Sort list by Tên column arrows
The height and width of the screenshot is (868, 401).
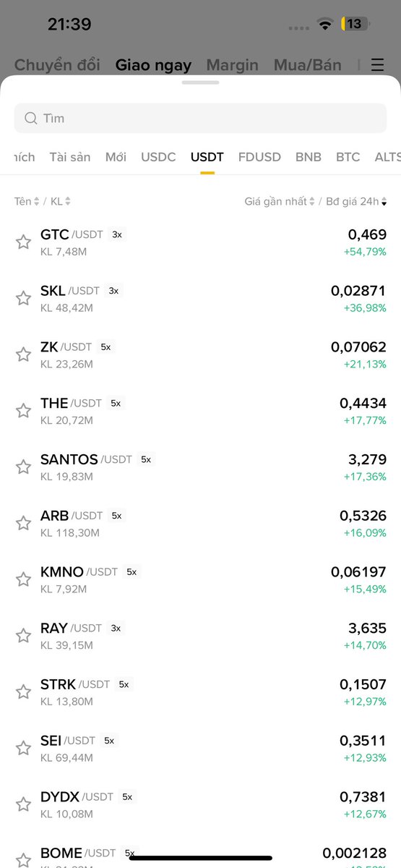pos(27,201)
